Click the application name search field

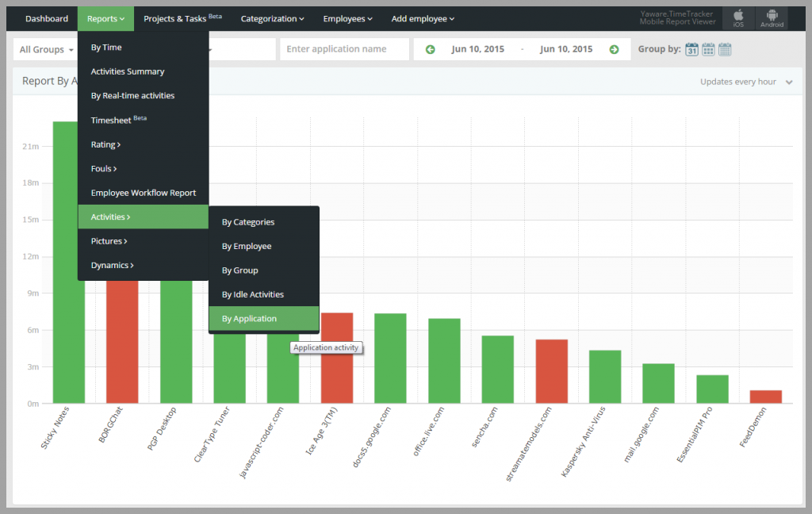pyautogui.click(x=344, y=49)
